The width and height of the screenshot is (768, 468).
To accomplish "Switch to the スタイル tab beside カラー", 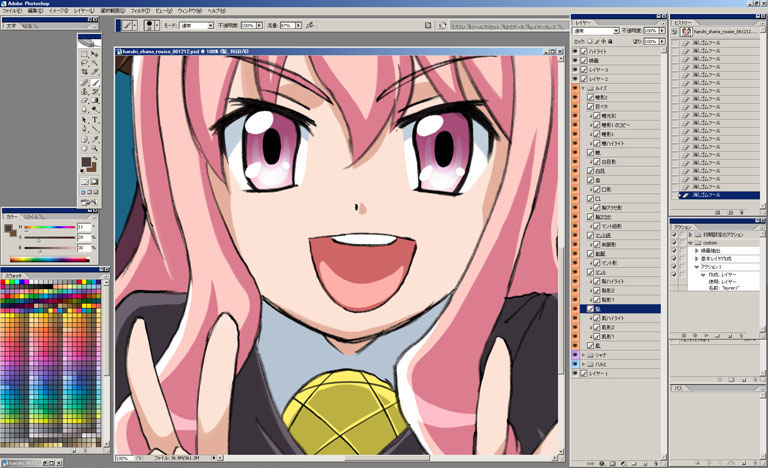I will [30, 217].
